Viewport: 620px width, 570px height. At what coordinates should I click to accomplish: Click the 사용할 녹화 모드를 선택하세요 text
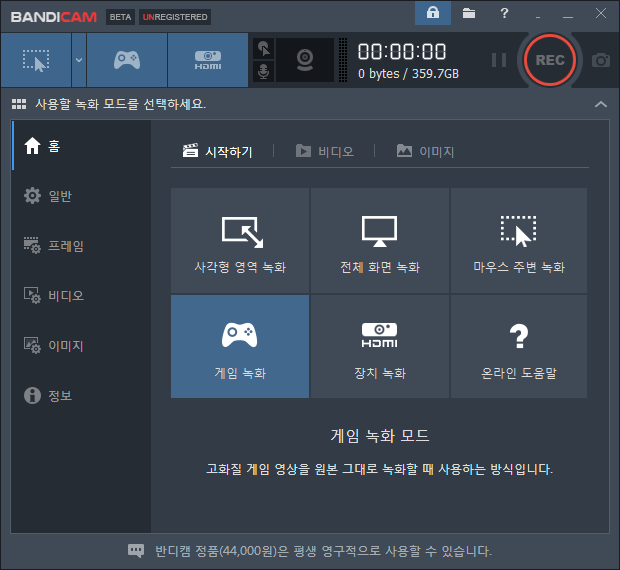121,104
